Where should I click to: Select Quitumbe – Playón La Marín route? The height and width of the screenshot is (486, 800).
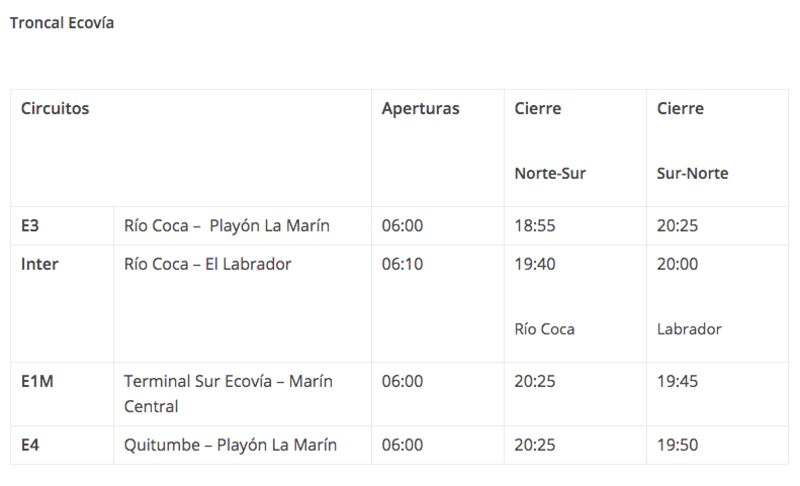tap(230, 445)
